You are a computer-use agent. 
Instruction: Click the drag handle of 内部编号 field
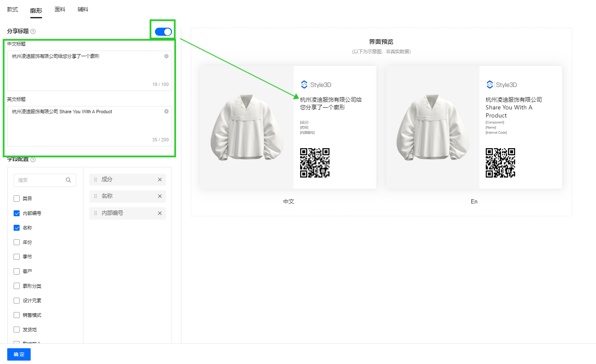click(x=95, y=213)
